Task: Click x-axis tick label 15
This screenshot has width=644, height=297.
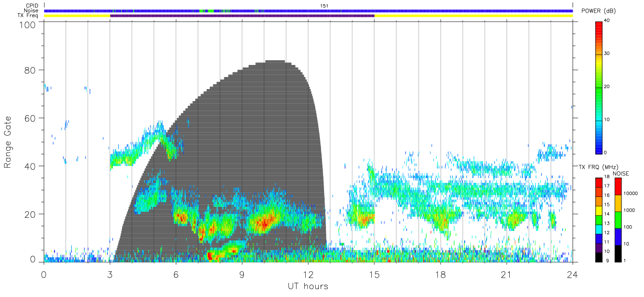Action: pos(374,274)
